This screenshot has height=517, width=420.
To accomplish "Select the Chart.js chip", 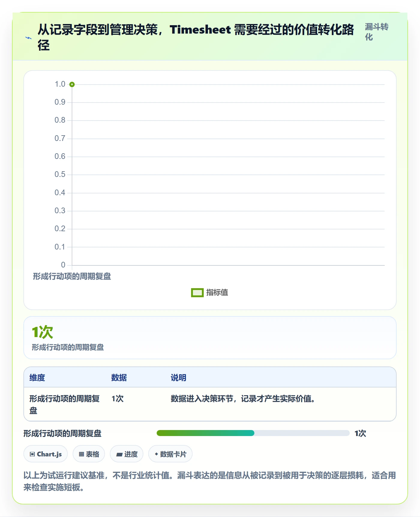I will coord(46,454).
